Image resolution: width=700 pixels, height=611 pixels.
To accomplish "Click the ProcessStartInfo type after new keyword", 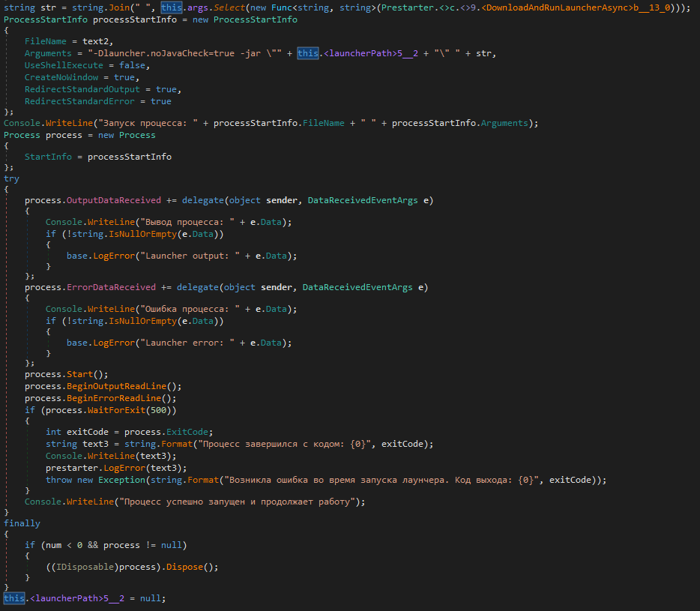I will pyautogui.click(x=256, y=19).
